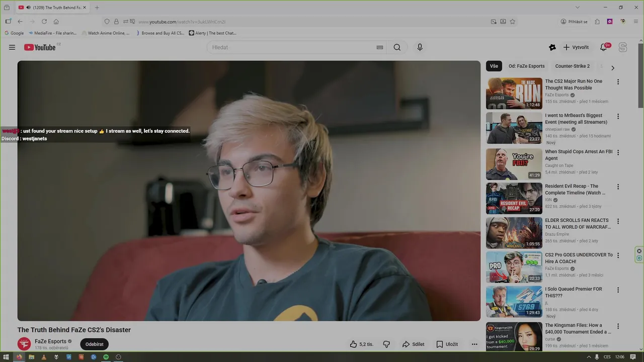Open options for The Kingsman Files video
This screenshot has width=644, height=362.
618,326
